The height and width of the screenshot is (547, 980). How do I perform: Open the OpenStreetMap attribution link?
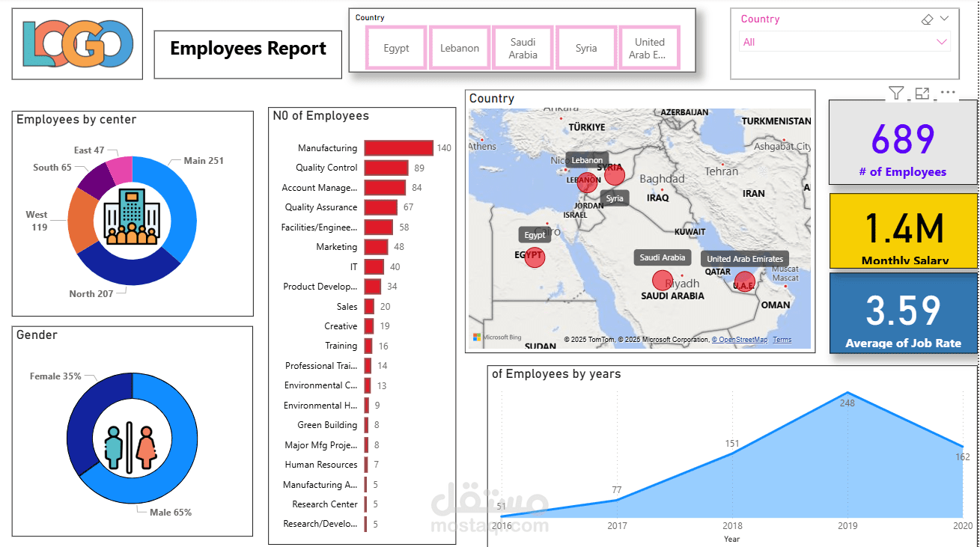point(741,339)
